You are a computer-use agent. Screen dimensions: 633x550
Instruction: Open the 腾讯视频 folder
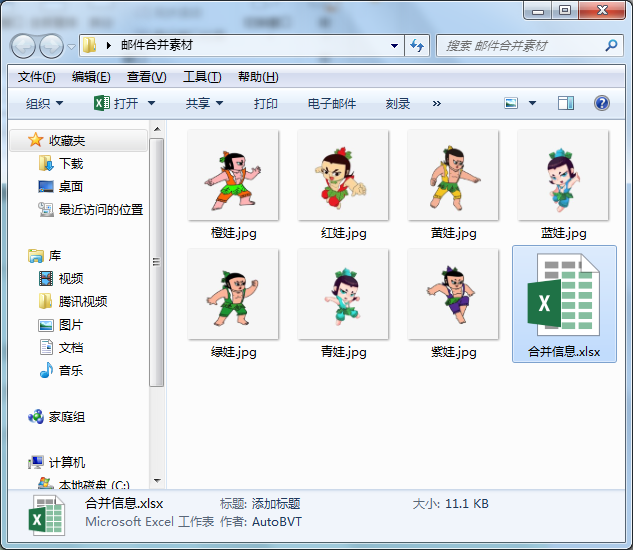tap(73, 302)
